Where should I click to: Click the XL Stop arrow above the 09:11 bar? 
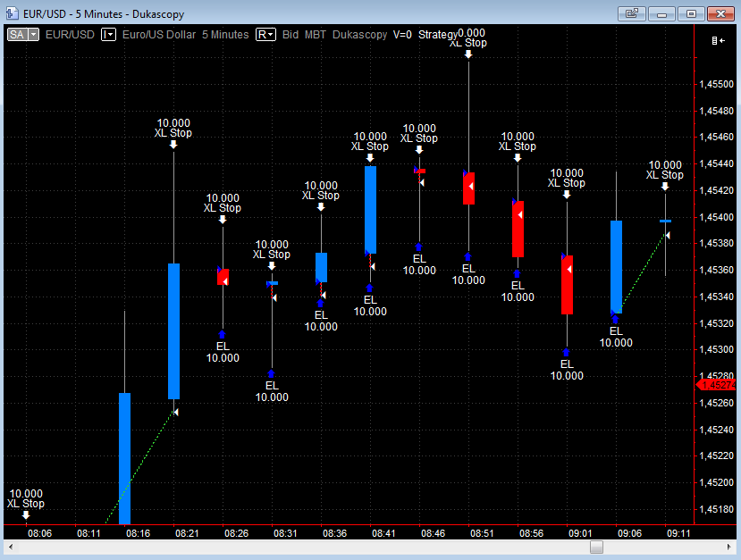coord(665,187)
